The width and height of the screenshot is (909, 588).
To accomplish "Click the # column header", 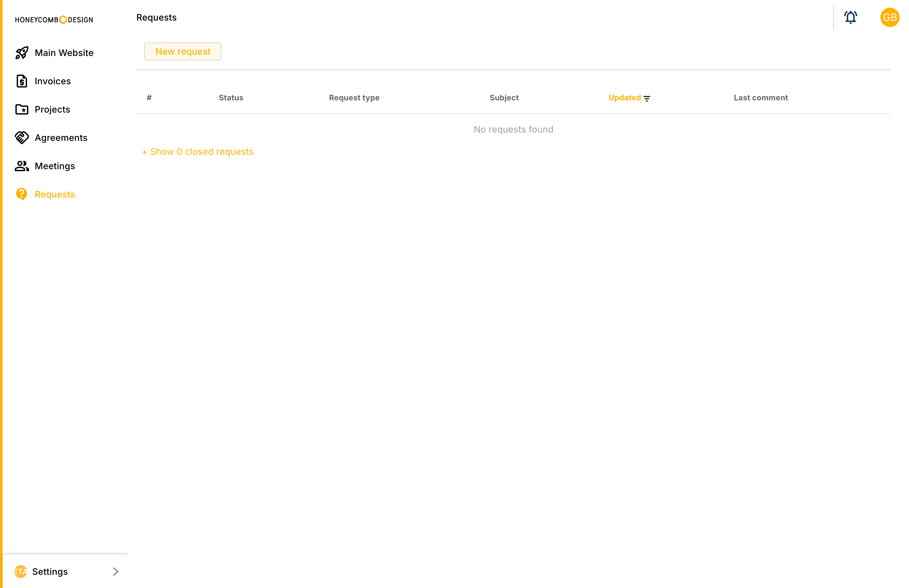I will tap(149, 98).
